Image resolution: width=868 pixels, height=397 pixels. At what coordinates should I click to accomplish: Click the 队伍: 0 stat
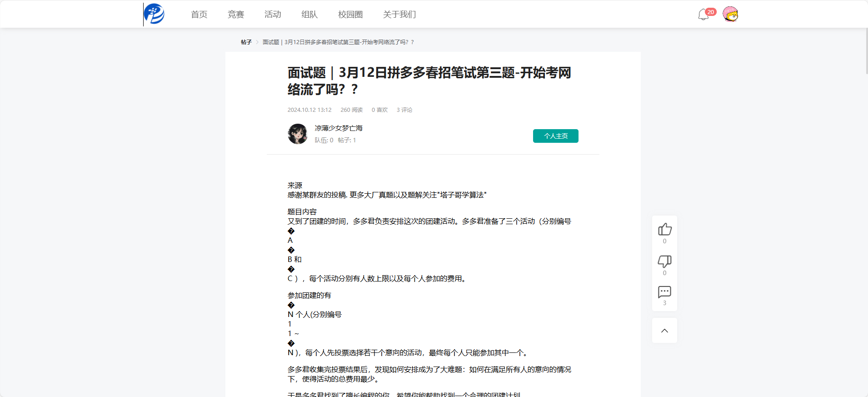(x=324, y=141)
